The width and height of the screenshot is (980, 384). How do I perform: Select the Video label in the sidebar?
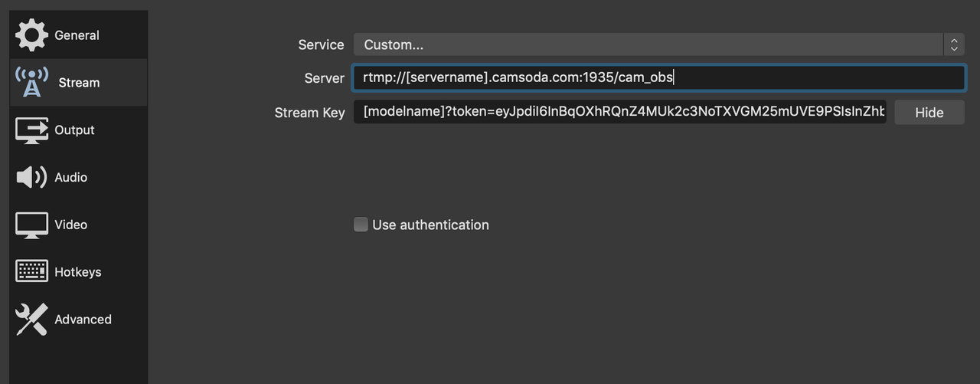point(70,225)
